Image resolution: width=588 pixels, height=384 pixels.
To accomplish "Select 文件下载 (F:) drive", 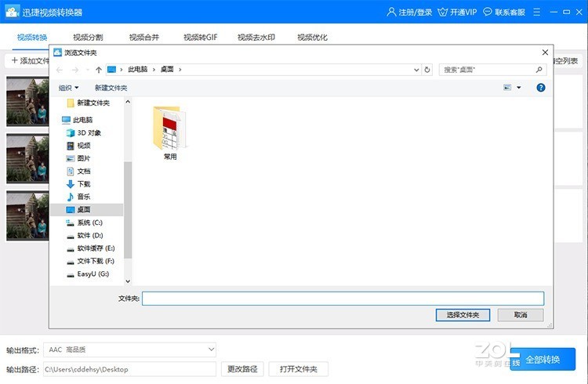I will pyautogui.click(x=90, y=261).
